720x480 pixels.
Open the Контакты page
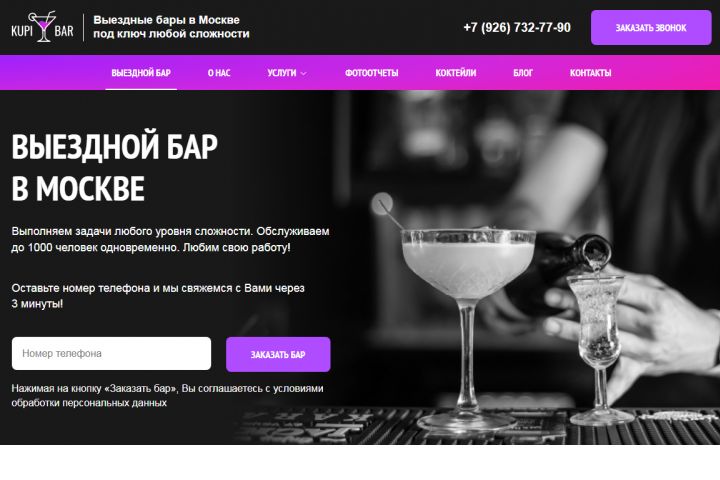[591, 73]
